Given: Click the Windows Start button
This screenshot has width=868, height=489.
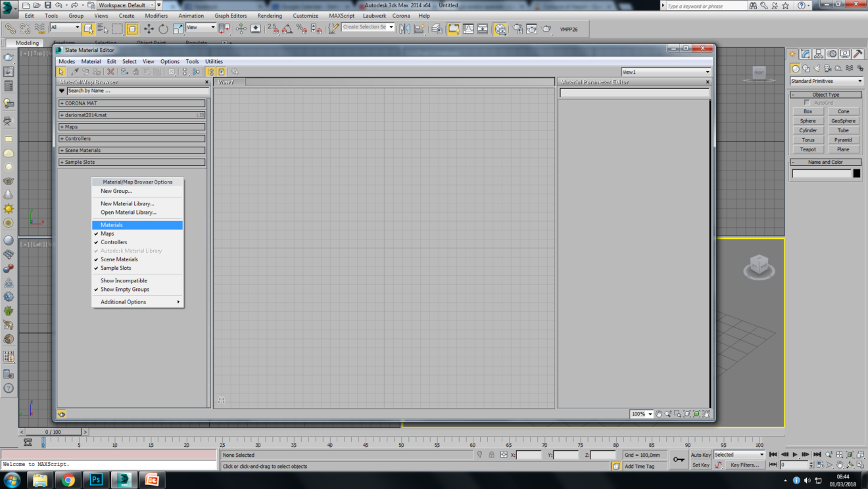Looking at the screenshot, I should 12,480.
